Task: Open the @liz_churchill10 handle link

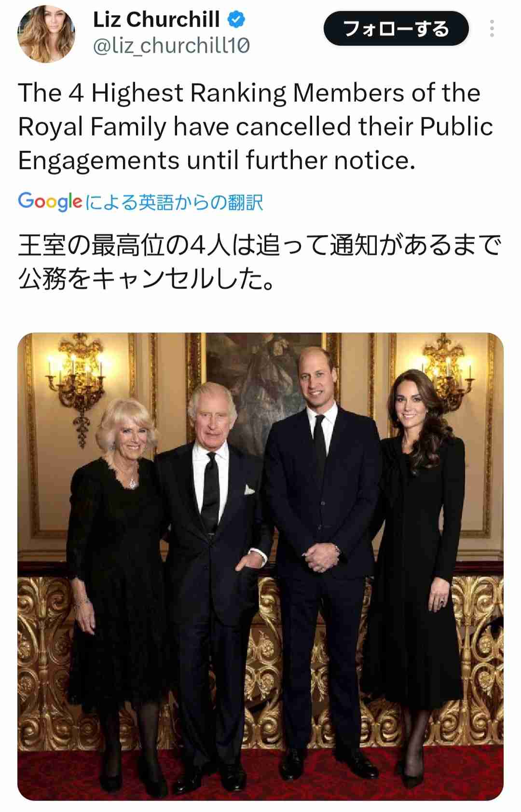Action: (171, 46)
